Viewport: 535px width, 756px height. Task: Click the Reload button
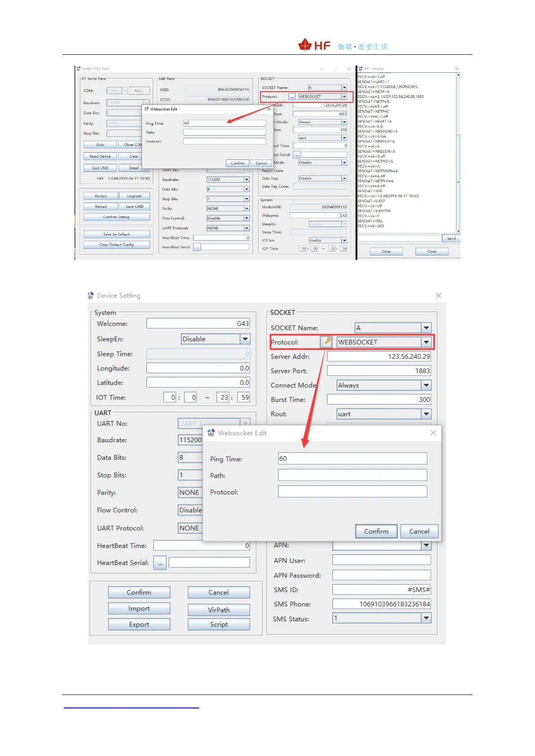coord(101,207)
